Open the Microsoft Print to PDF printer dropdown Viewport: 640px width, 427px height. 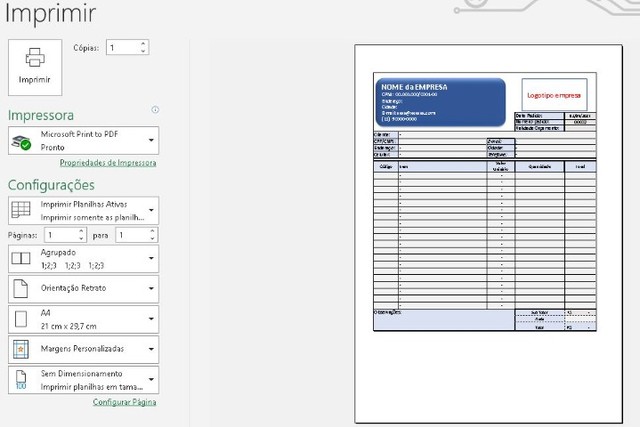pyautogui.click(x=83, y=140)
